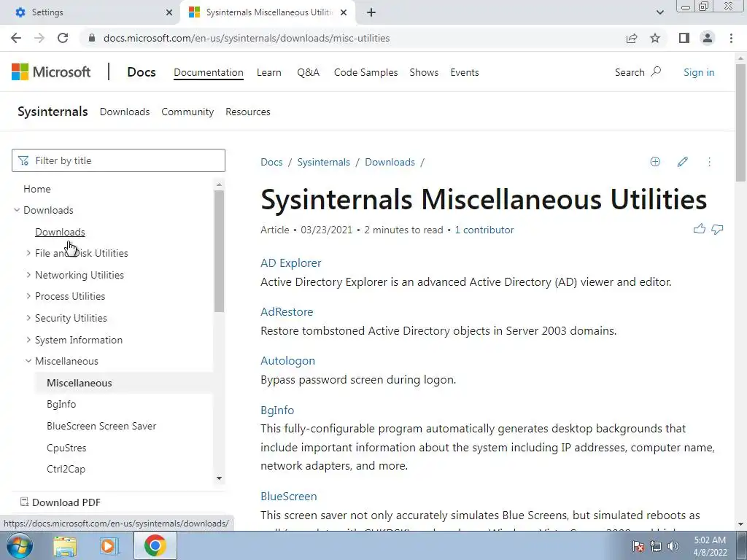Click the Sign in link
This screenshot has height=560, width=747.
pos(699,72)
